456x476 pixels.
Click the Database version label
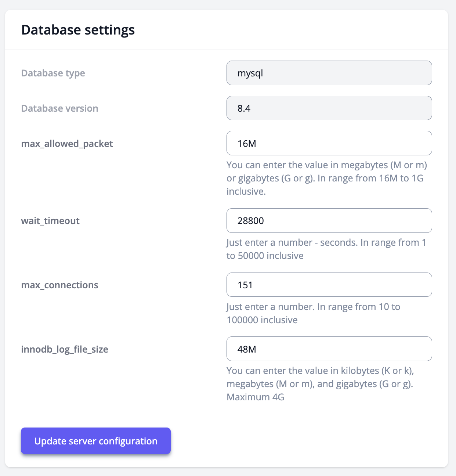coord(59,108)
